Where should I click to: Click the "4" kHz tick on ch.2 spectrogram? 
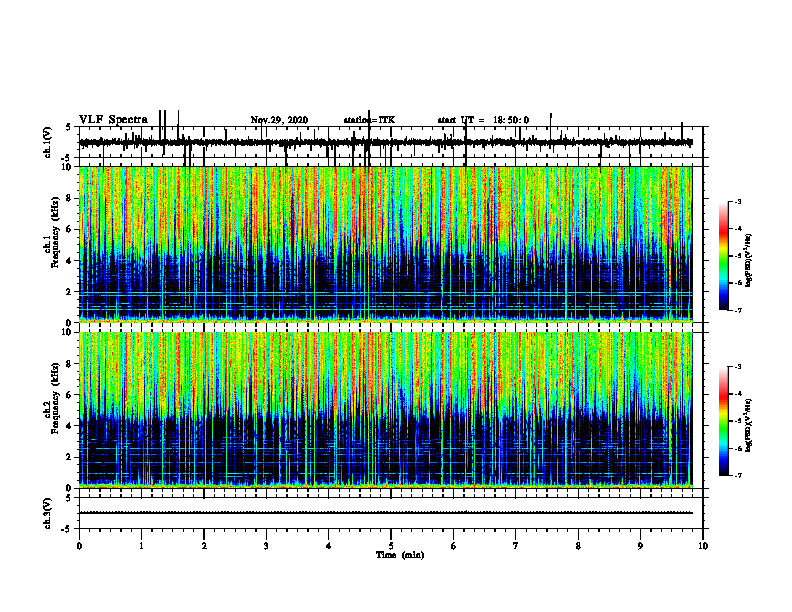click(x=69, y=426)
